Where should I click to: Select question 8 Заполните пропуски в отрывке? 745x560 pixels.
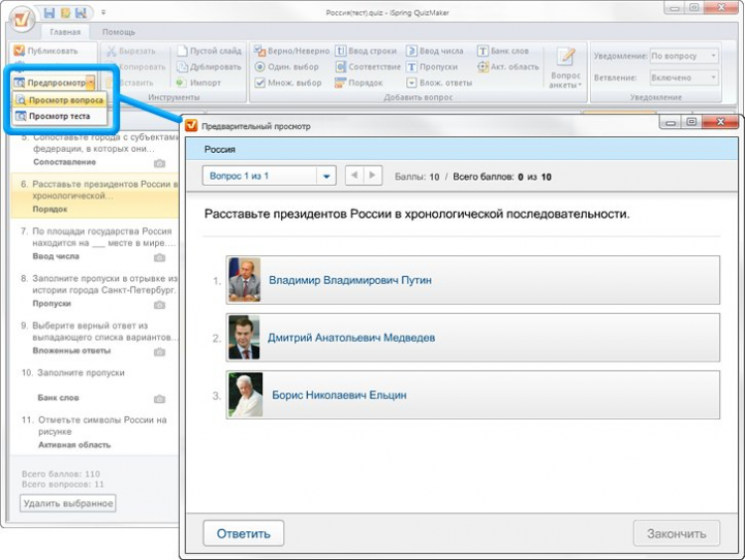(94, 290)
